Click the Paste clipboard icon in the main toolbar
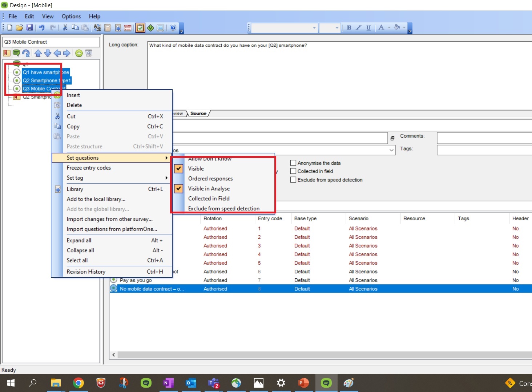Image resolution: width=532 pixels, height=392 pixels. pos(85,28)
